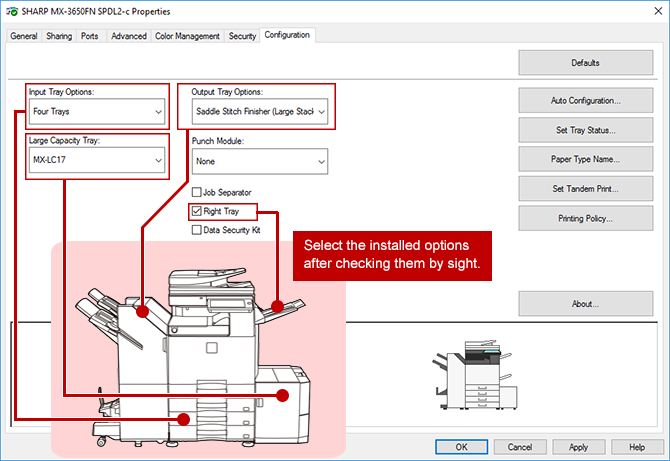Screen dimensions: 670x461
Task: Select the Configuration tab
Action: [287, 35]
